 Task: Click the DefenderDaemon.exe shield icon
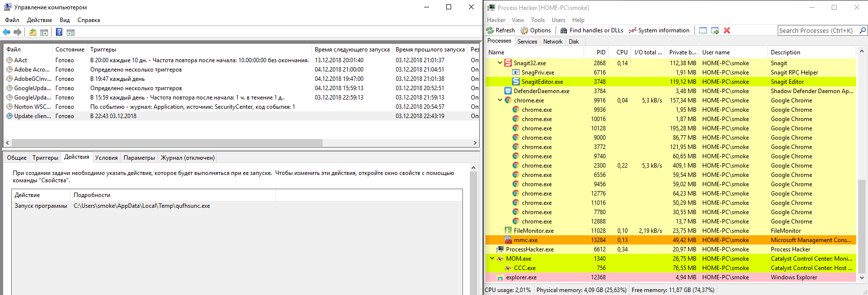[508, 91]
